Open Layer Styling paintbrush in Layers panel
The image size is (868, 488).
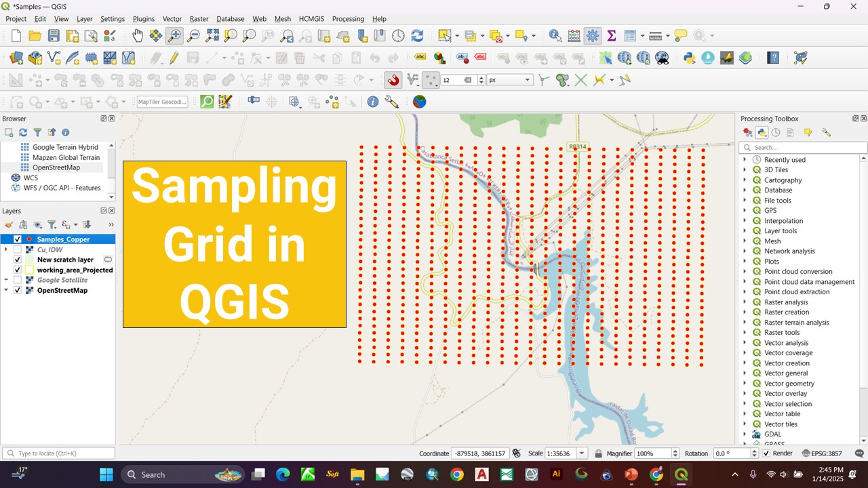coord(9,224)
